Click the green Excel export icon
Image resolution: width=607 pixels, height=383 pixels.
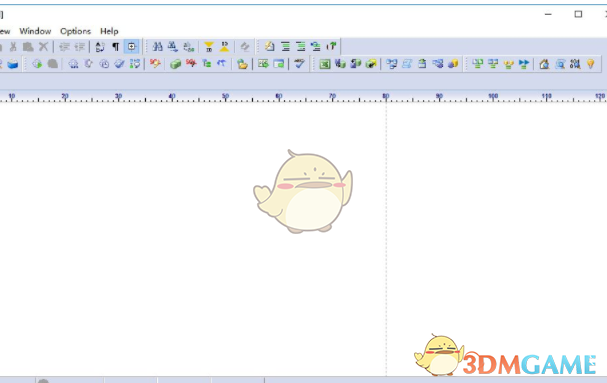(x=324, y=64)
